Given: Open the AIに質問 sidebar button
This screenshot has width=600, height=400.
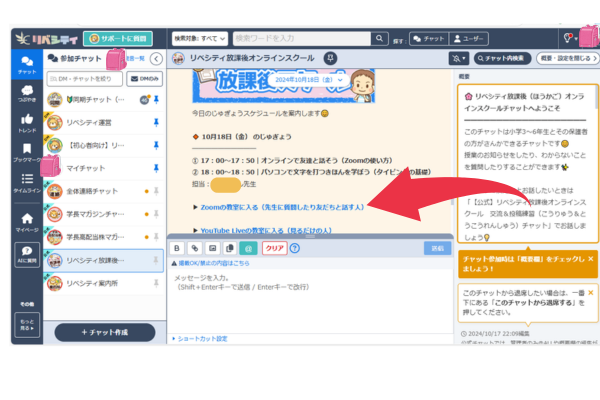Looking at the screenshot, I should tap(27, 255).
